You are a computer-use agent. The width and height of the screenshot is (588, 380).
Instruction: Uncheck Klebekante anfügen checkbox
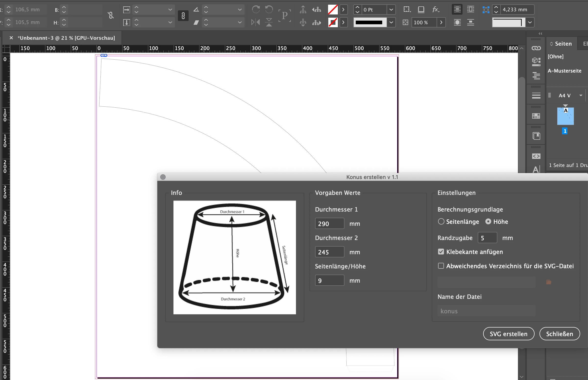point(441,252)
